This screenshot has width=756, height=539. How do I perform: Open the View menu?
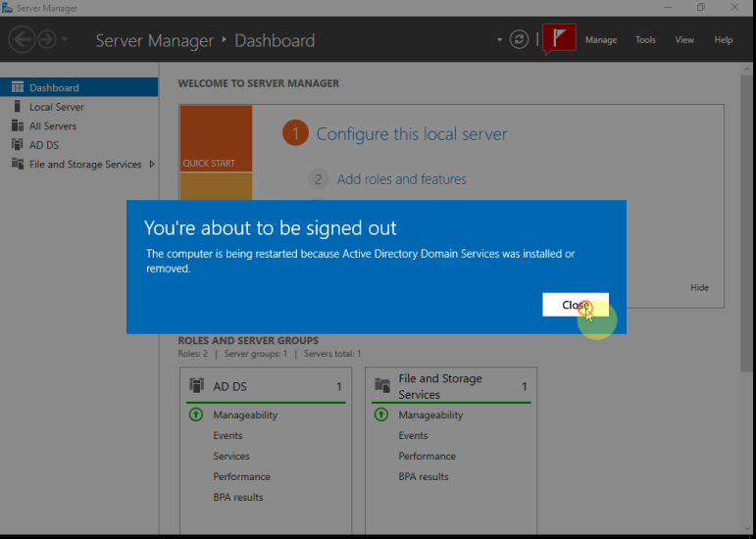684,40
